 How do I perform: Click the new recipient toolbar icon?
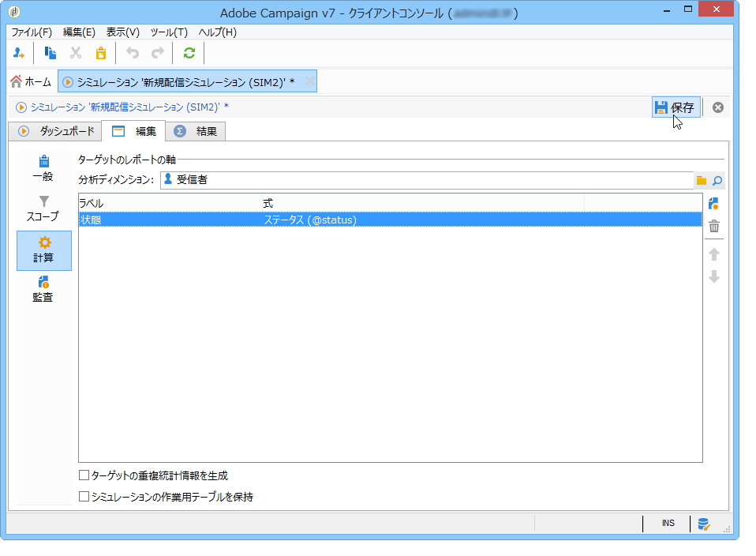click(18, 53)
